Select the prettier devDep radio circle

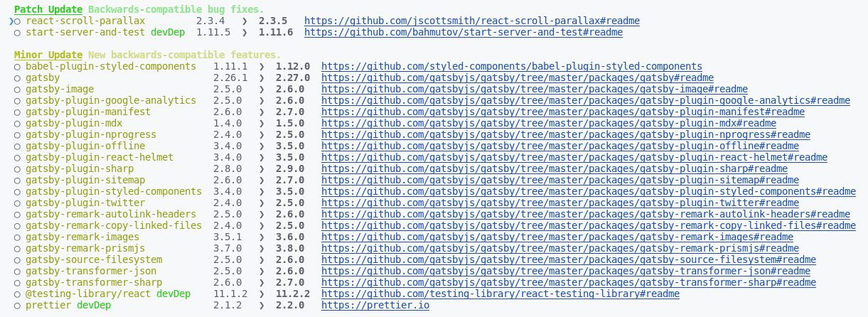(x=17, y=306)
